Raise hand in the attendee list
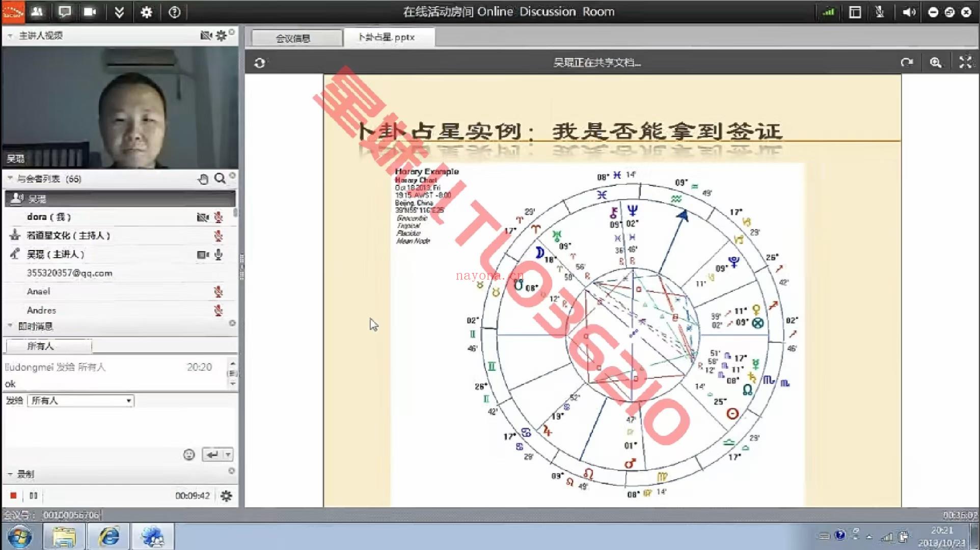This screenshot has height=550, width=980. [203, 179]
